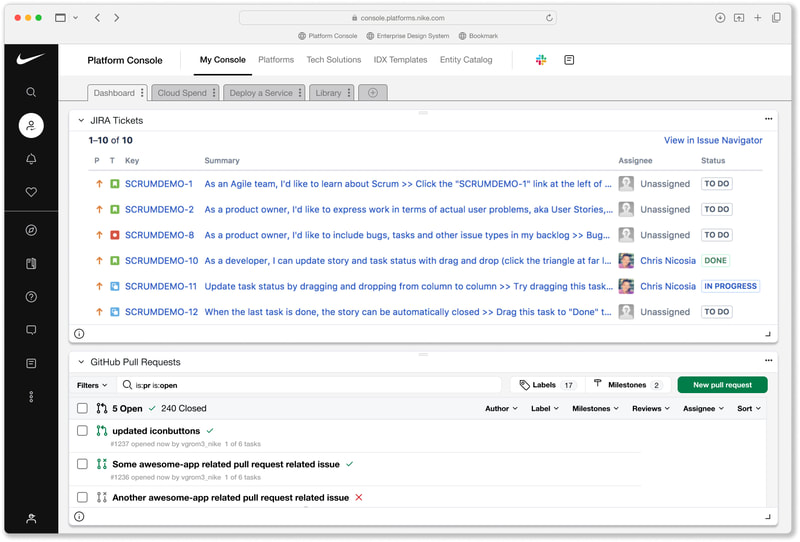Click Safari new tab plus icon
The image size is (800, 542).
(758, 18)
